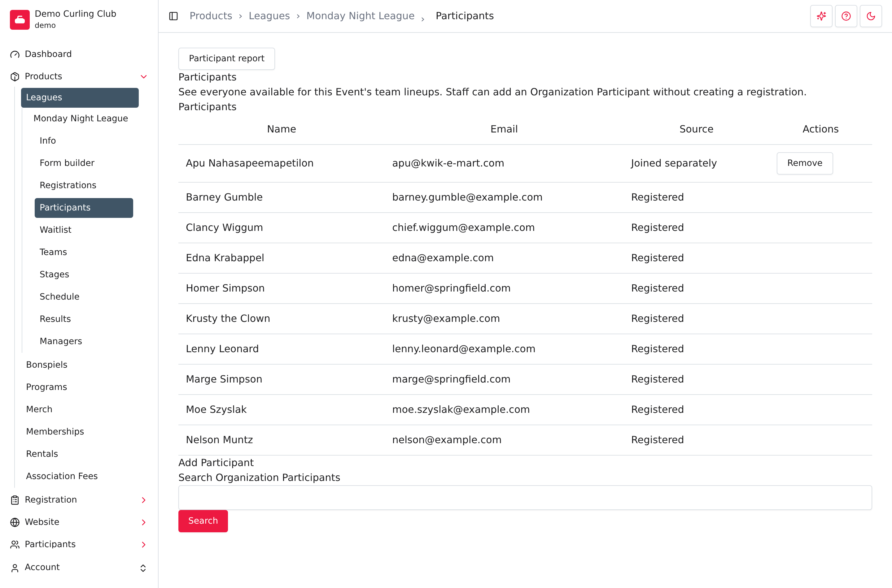The image size is (892, 588).
Task: Open the Results page
Action: [x=55, y=319]
